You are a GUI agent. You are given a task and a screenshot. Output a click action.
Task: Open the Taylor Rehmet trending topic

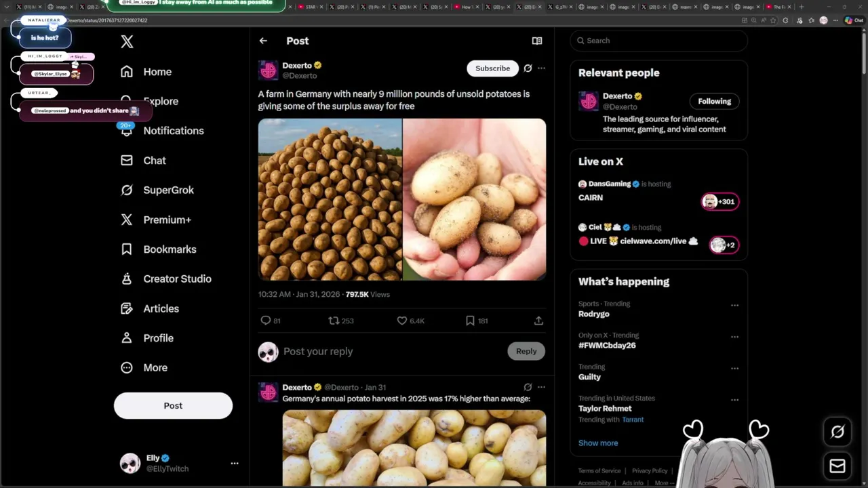tap(605, 409)
